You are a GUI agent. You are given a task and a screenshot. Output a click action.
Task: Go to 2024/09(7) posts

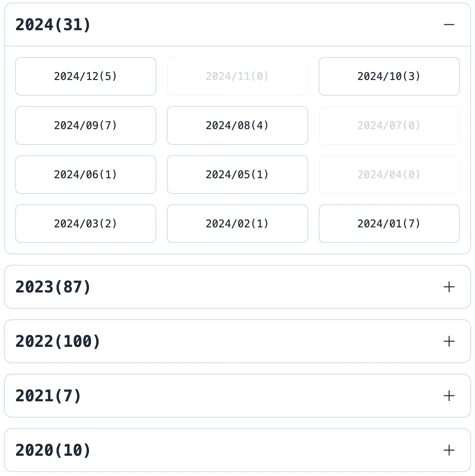point(86,125)
